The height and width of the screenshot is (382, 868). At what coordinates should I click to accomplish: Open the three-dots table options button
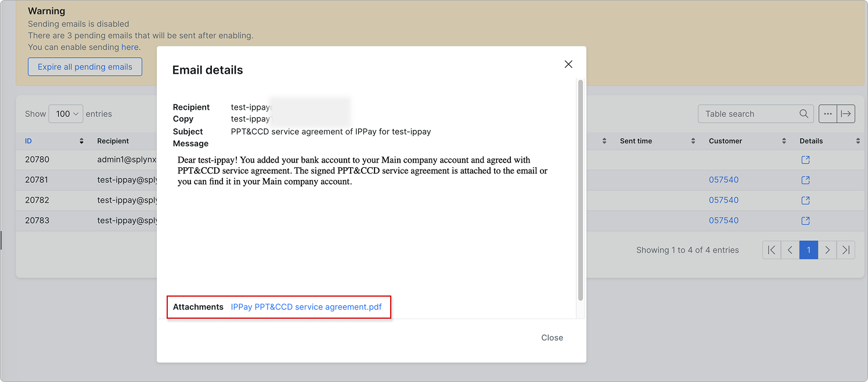[828, 114]
